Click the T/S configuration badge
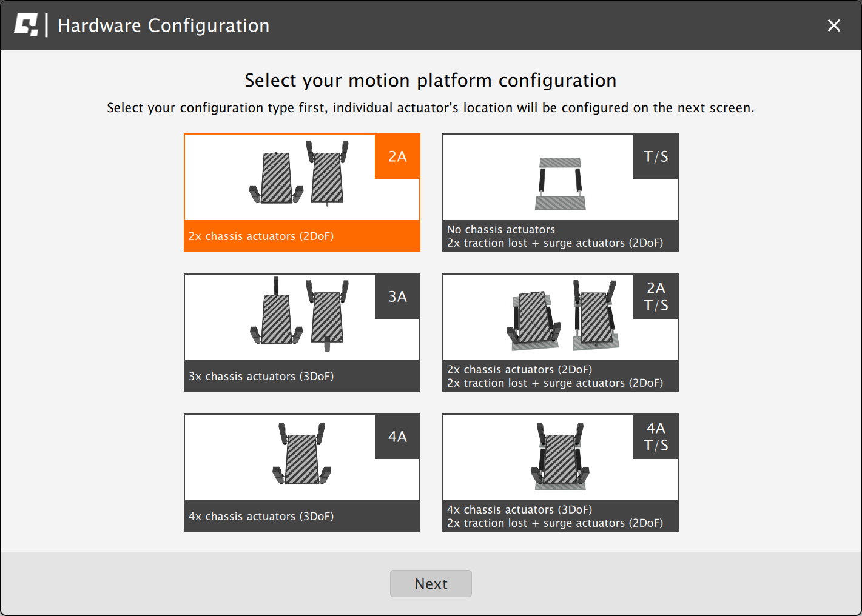The height and width of the screenshot is (616, 862). (x=656, y=156)
